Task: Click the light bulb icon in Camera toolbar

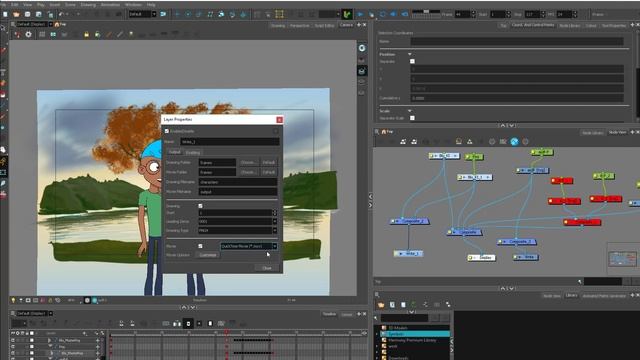Action: coord(131,35)
